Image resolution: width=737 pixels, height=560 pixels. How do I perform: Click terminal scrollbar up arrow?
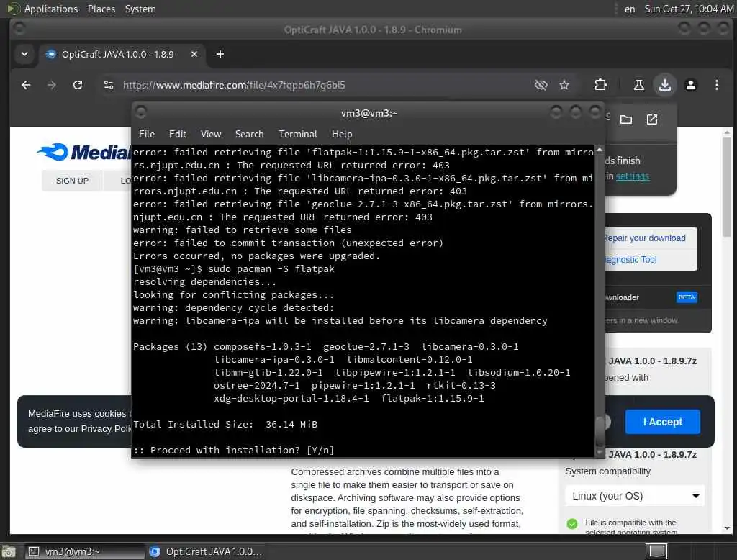600,150
